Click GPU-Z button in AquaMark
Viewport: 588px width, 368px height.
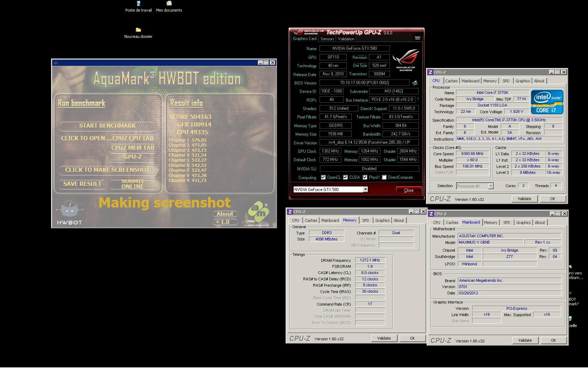click(133, 157)
